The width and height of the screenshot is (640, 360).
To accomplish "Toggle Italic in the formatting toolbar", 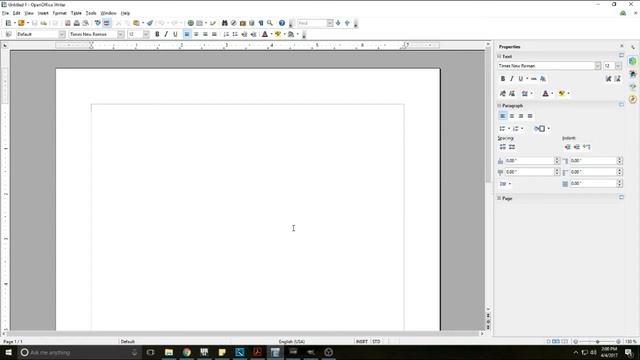I will [166, 34].
